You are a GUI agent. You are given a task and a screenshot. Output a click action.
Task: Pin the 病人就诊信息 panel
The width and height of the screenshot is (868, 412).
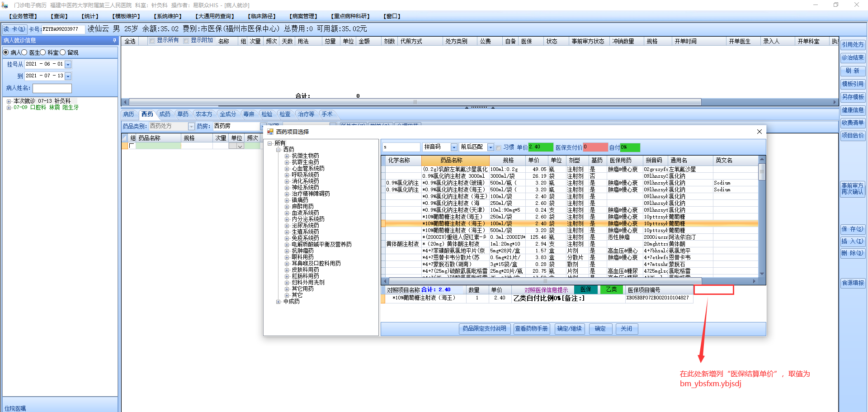click(114, 40)
